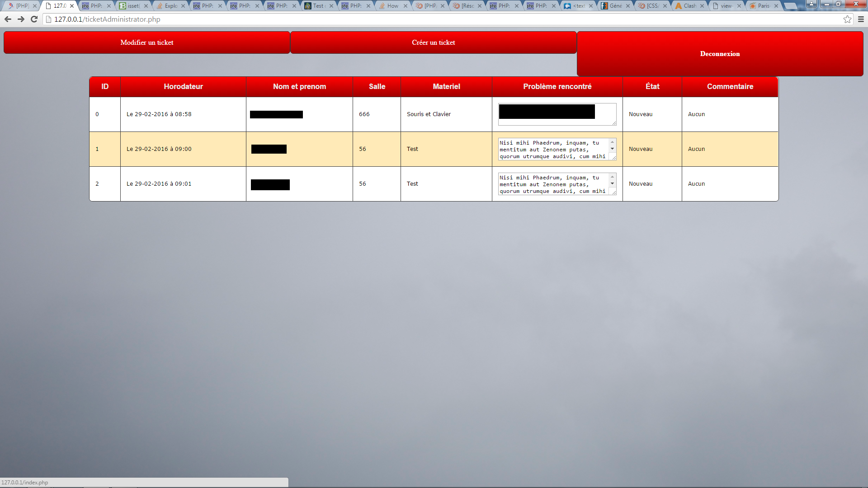Switch to the 'Clash' tab

pyautogui.click(x=689, y=6)
